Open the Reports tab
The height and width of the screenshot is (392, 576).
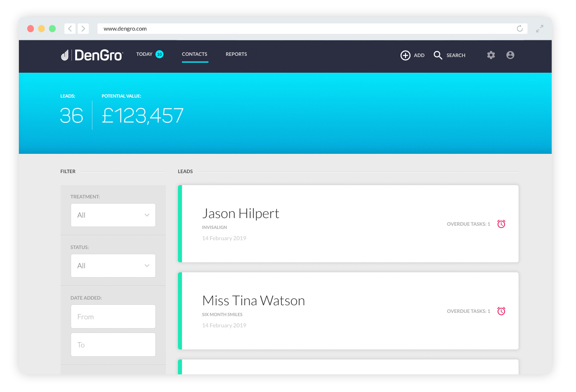236,54
